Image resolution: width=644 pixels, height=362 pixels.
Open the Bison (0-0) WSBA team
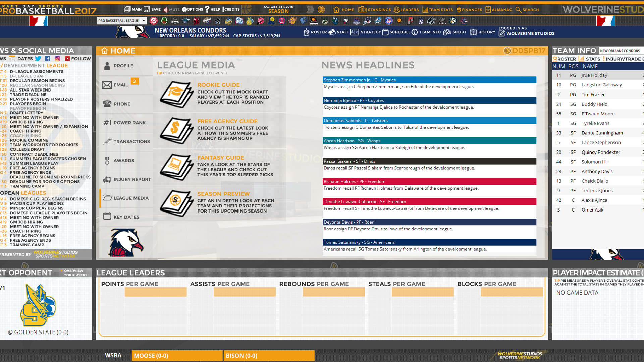point(269,356)
